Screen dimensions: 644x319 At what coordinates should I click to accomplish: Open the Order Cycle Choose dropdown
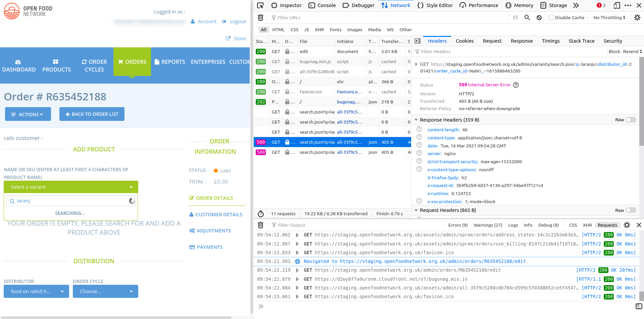(x=105, y=291)
